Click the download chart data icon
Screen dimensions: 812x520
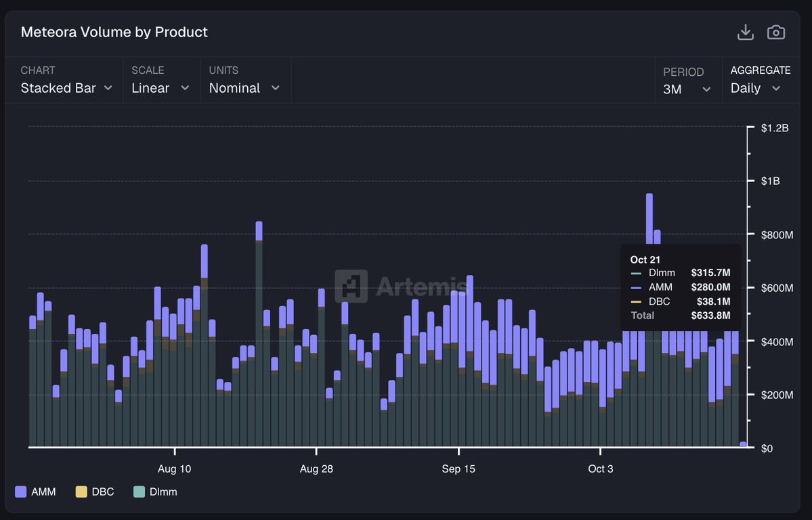(745, 32)
